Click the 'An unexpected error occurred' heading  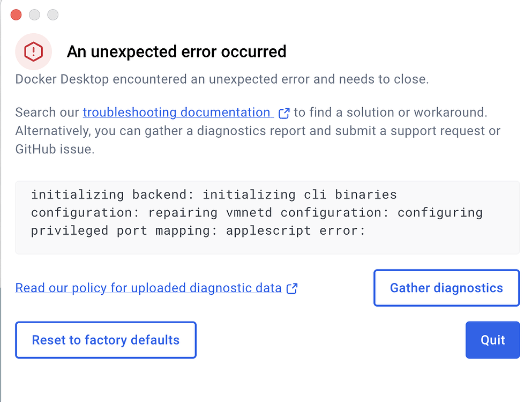click(x=176, y=51)
